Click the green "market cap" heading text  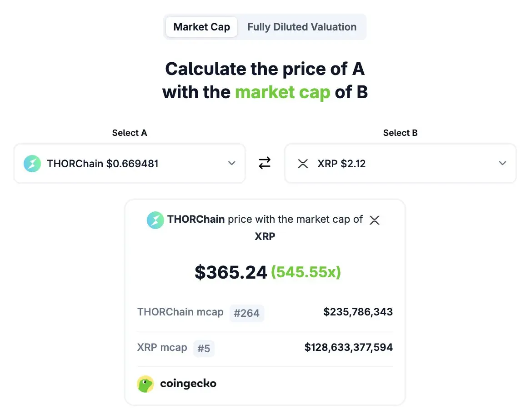click(282, 92)
